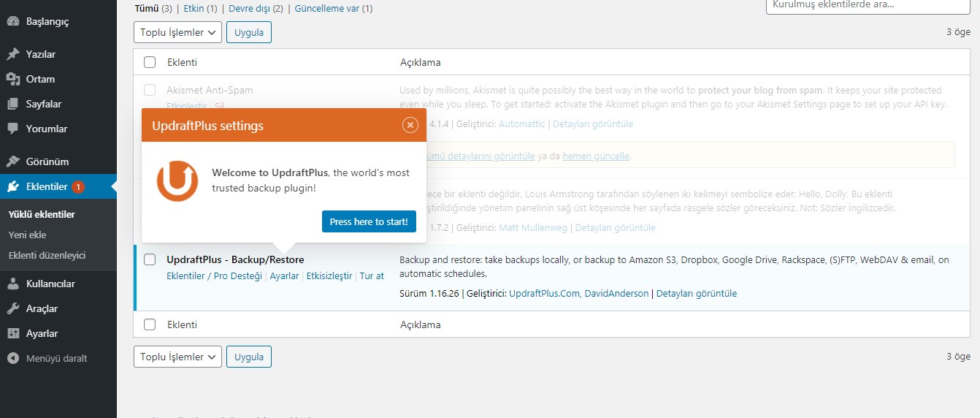Click UpdraftPlus - Backup/Restore plugin title
Image resolution: width=980 pixels, height=418 pixels.
(235, 259)
